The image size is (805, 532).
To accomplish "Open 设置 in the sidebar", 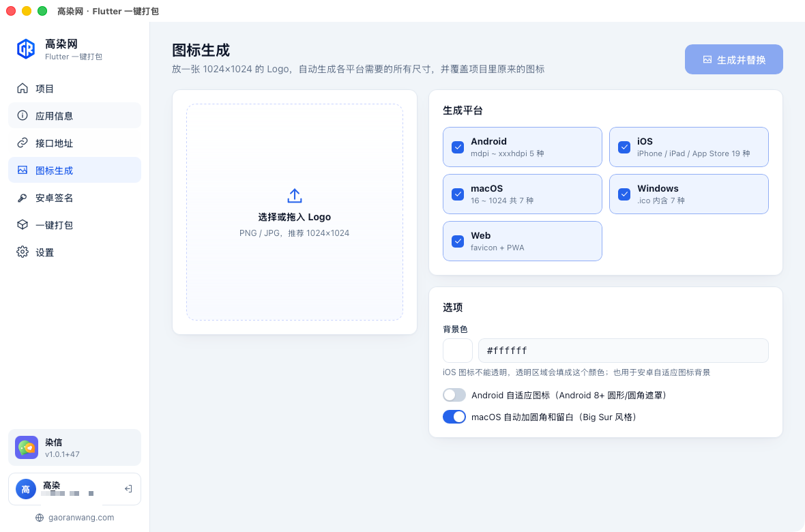I will (74, 252).
